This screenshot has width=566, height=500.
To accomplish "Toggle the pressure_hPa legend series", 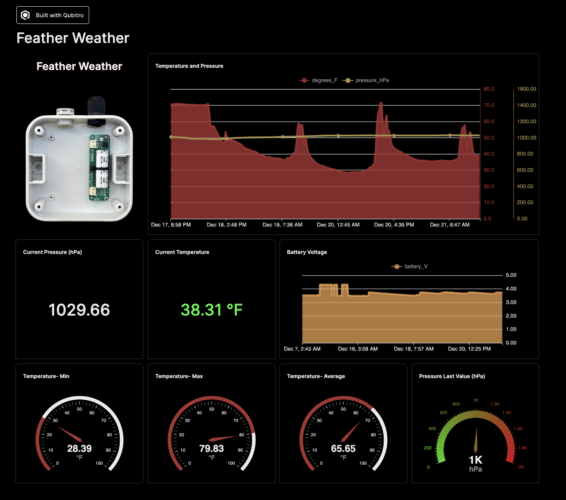I will click(366, 81).
